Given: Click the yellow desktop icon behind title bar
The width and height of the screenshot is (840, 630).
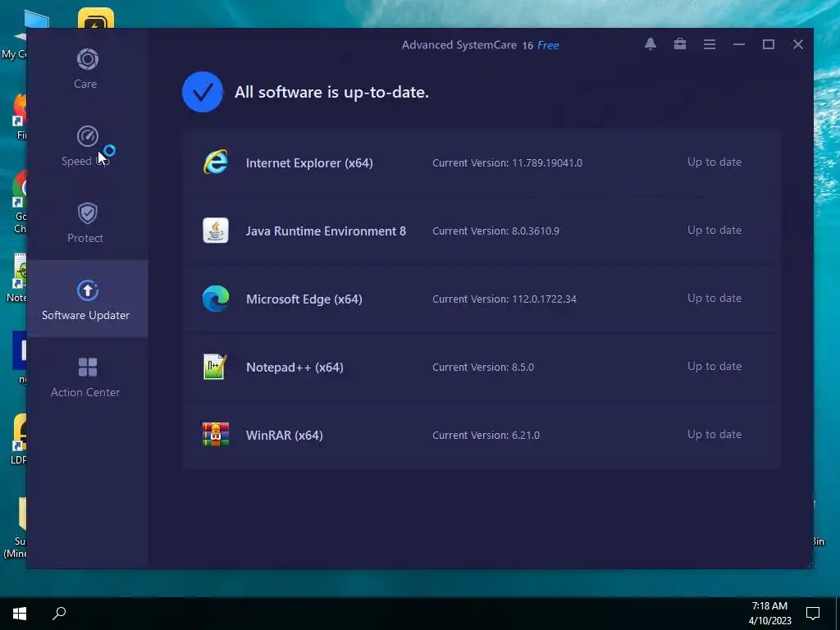Looking at the screenshot, I should click(x=95, y=18).
